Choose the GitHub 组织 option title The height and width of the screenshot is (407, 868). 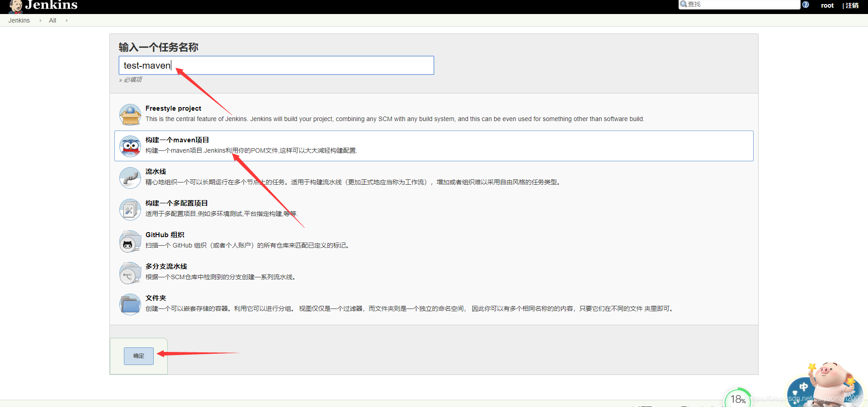point(165,235)
